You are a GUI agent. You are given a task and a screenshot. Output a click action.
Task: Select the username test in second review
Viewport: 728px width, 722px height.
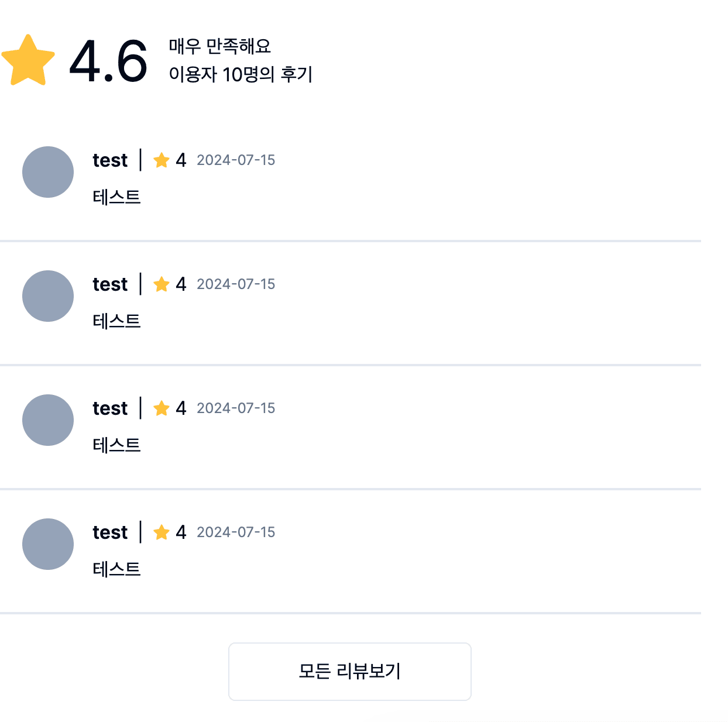pyautogui.click(x=110, y=284)
